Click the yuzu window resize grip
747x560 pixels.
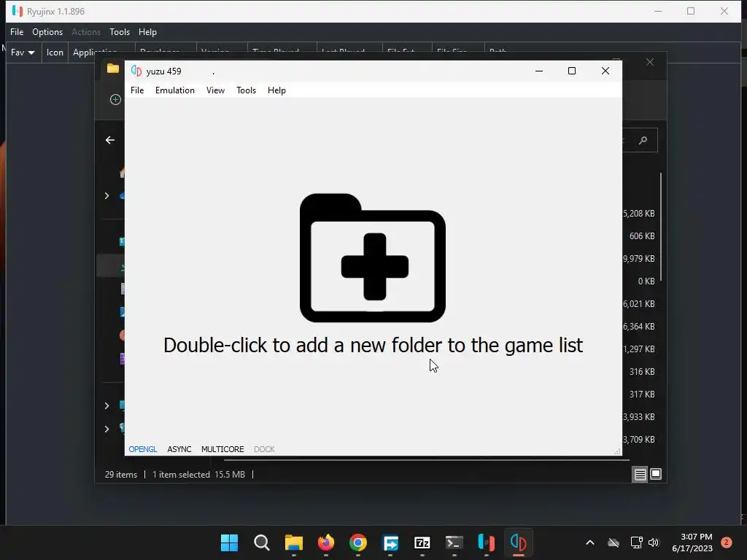click(x=617, y=451)
